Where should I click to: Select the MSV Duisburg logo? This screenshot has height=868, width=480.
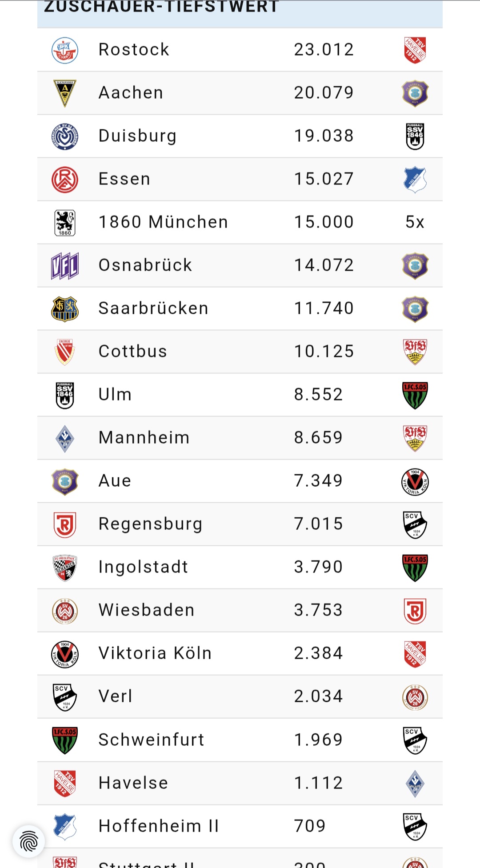pos(65,136)
